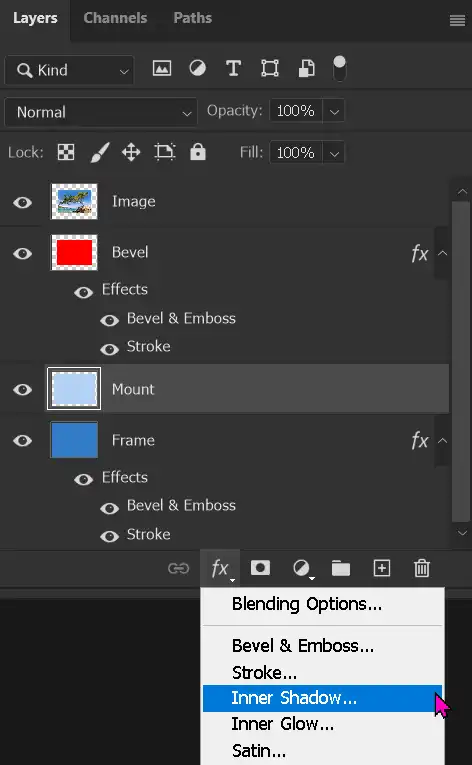Choose Inner Glow from the menu

click(322, 724)
